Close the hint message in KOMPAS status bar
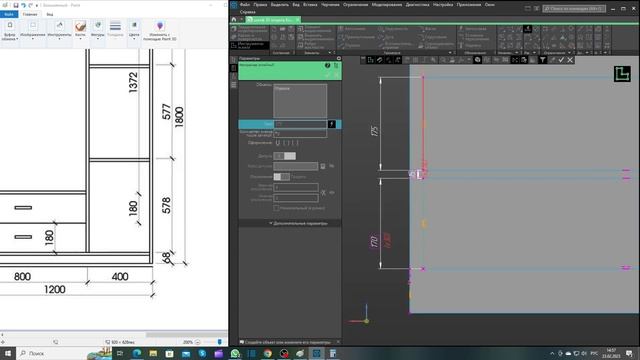Image resolution: width=640 pixels, height=360 pixels. pos(338,342)
